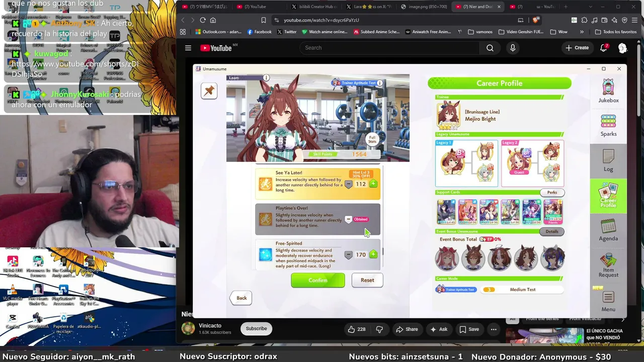
Task: Open the YouTube guide hamburger menu
Action: pos(188,48)
